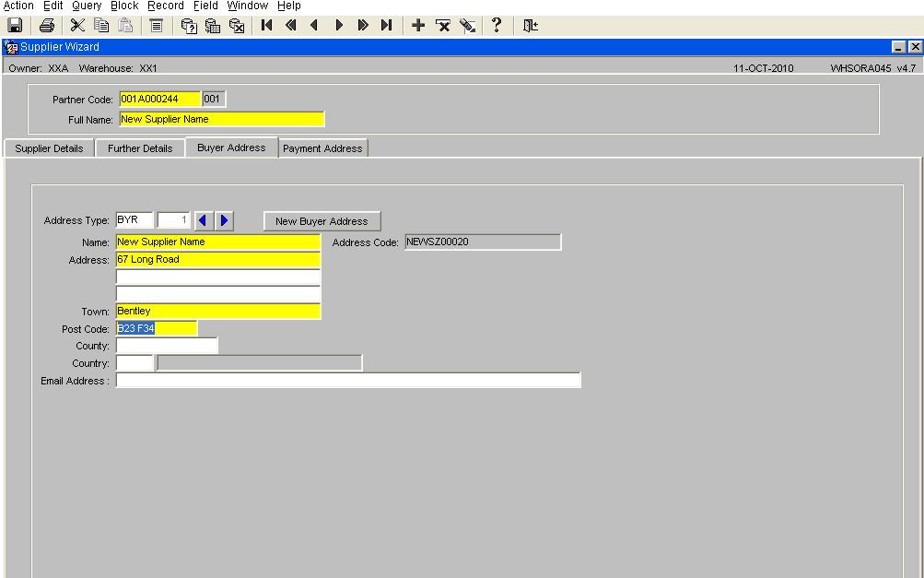Click the Partner Code field
924x578 pixels.
click(159, 99)
